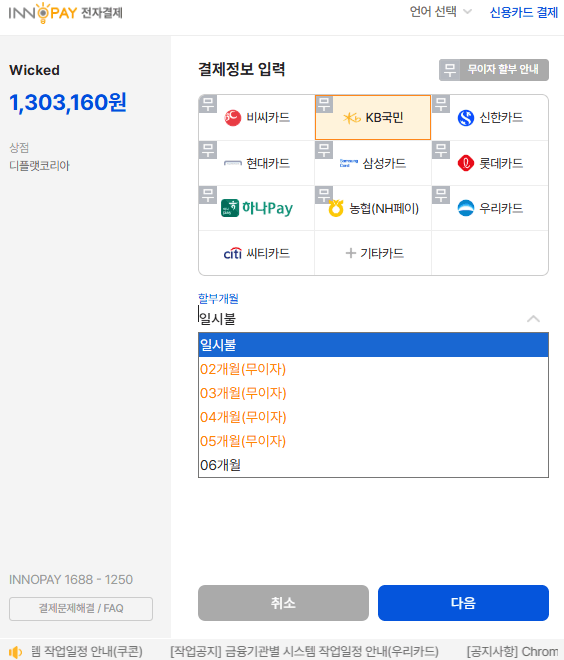
Task: Open the [공지사항] Chrome notice
Action: click(512, 652)
